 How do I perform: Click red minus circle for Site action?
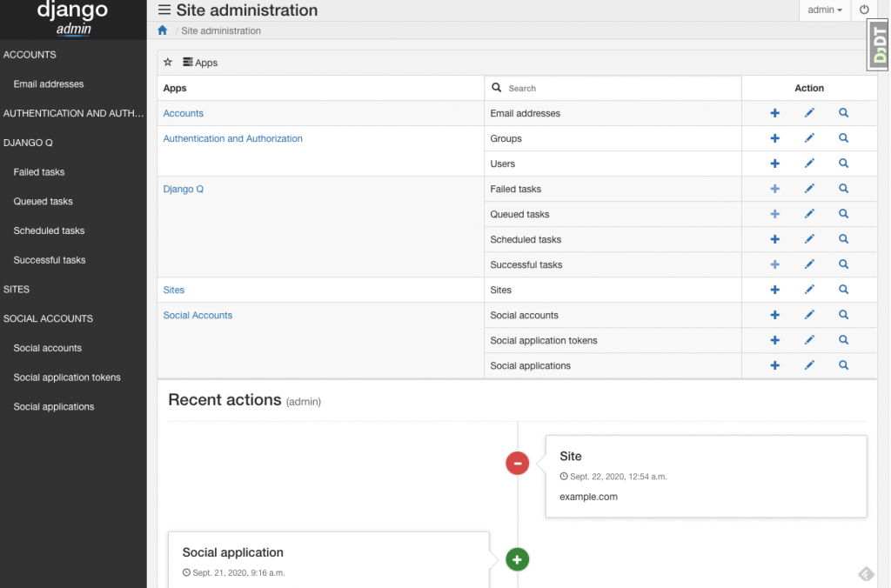(517, 463)
